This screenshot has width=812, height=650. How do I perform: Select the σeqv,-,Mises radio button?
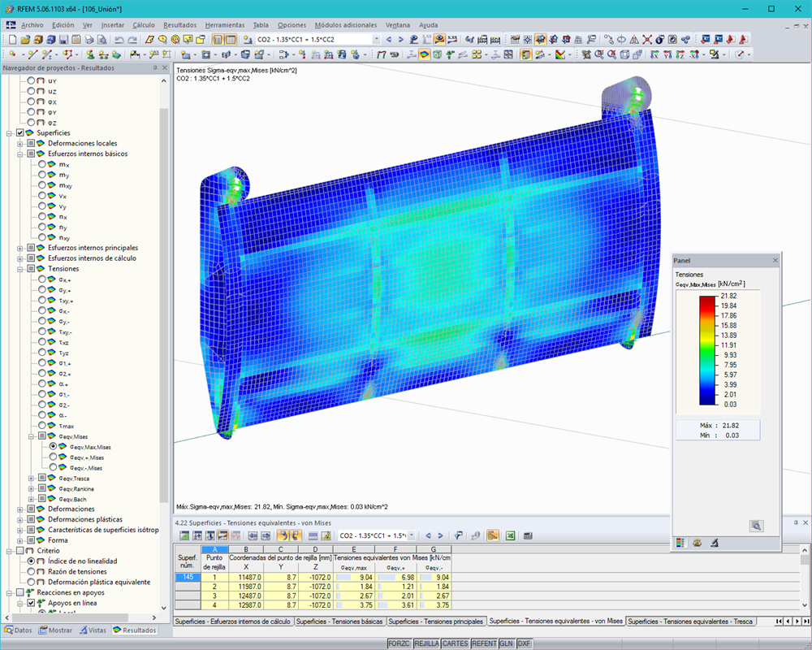tap(54, 467)
